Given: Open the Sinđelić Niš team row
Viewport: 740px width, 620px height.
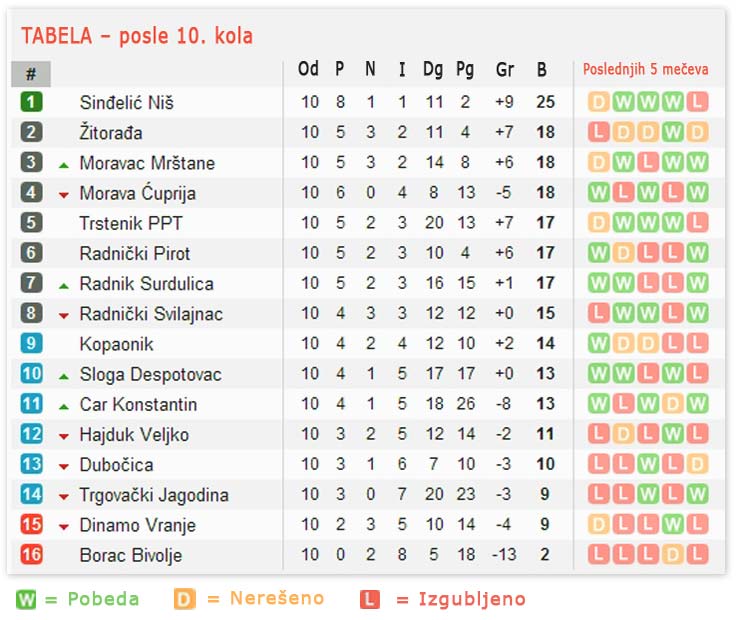Looking at the screenshot, I should coord(127,103).
